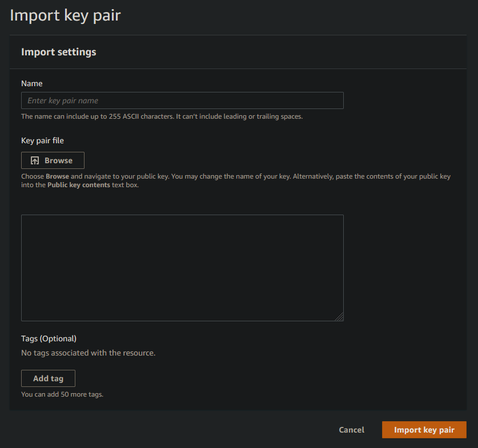478x448 pixels.
Task: Click the key pair Name input field
Action: 182,100
